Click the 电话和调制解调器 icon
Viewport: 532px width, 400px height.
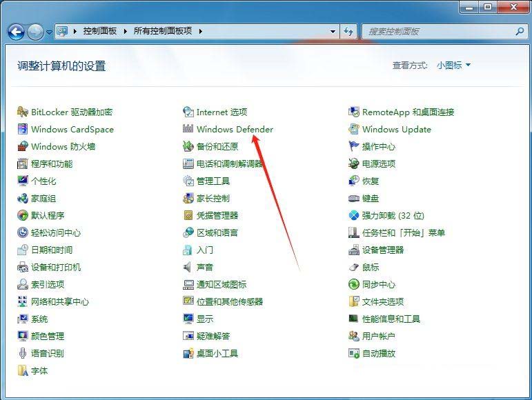pyautogui.click(x=188, y=163)
